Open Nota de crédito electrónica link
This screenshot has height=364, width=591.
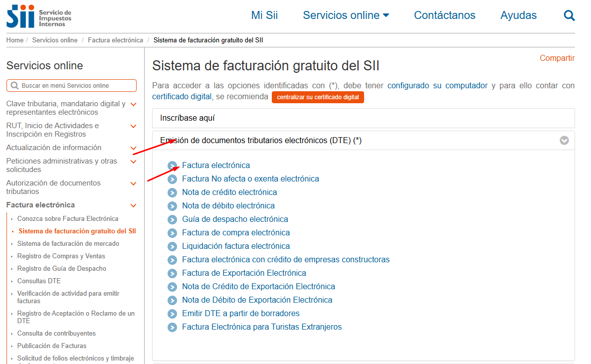point(229,192)
